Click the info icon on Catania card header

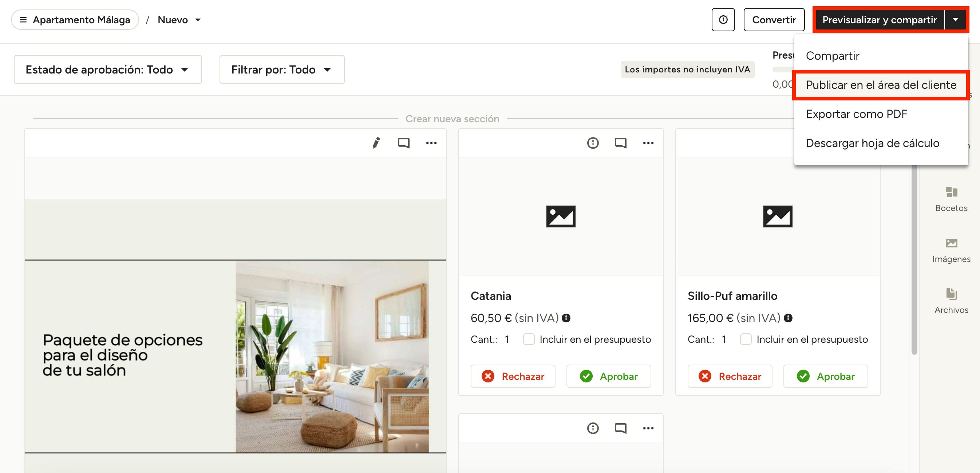pos(593,143)
